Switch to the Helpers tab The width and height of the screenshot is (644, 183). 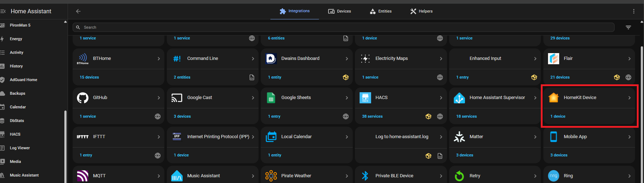click(x=421, y=11)
